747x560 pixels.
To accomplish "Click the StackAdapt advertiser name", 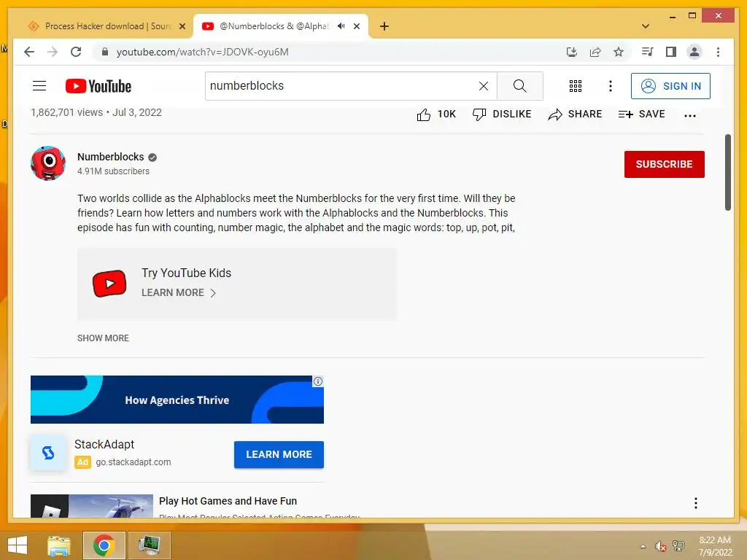I will coord(104,444).
